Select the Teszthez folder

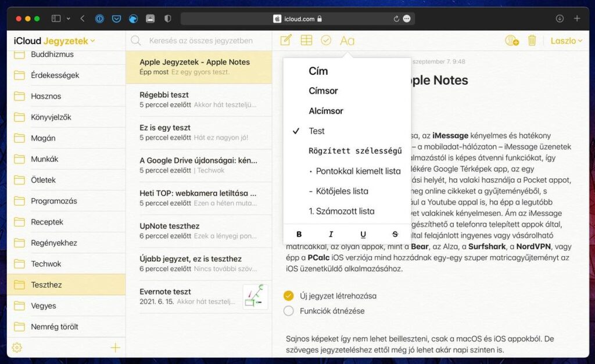tap(66, 284)
